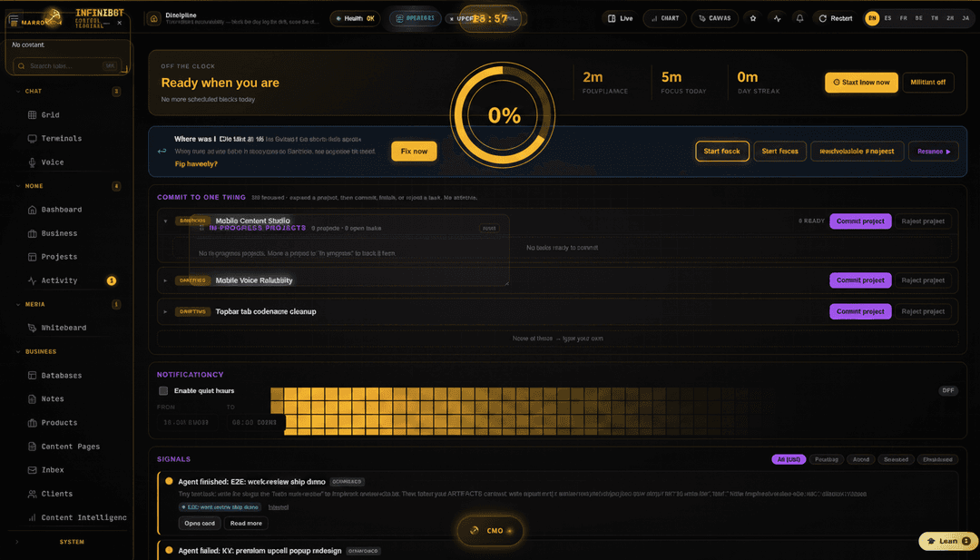Click the Restart button in top bar
This screenshot has height=560, width=980.
tap(836, 18)
